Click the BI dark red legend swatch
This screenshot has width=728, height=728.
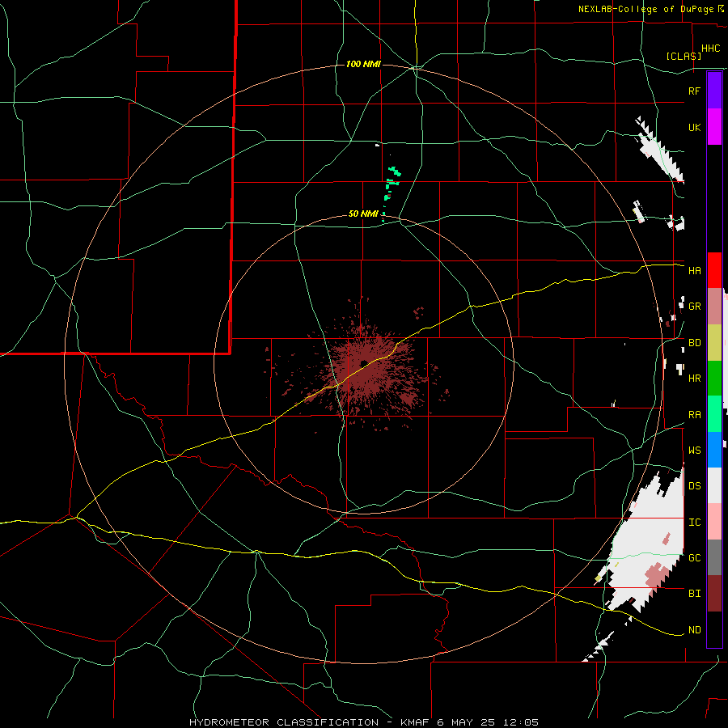point(714,594)
